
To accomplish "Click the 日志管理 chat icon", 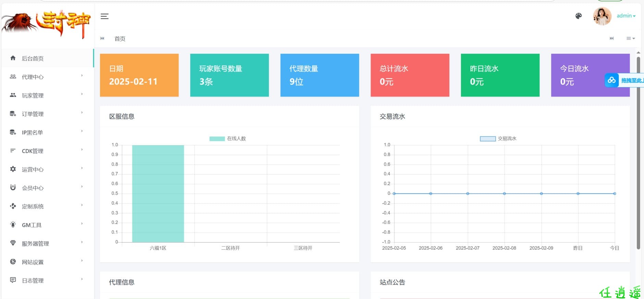I will click(13, 280).
